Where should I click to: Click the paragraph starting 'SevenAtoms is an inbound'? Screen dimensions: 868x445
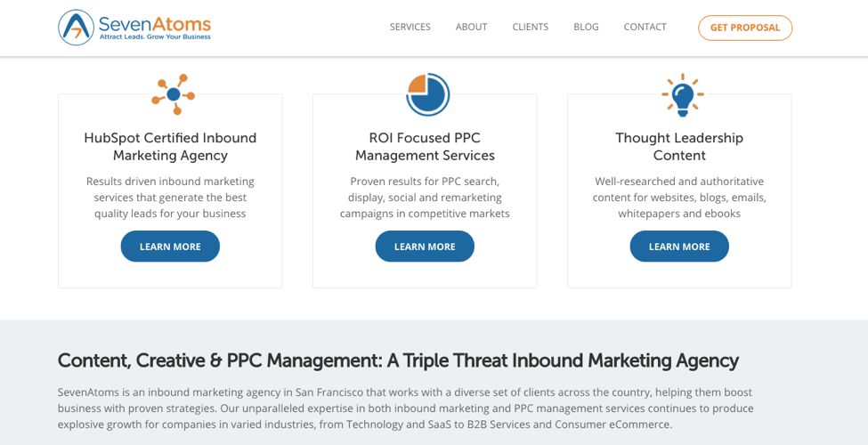pyautogui.click(x=405, y=409)
